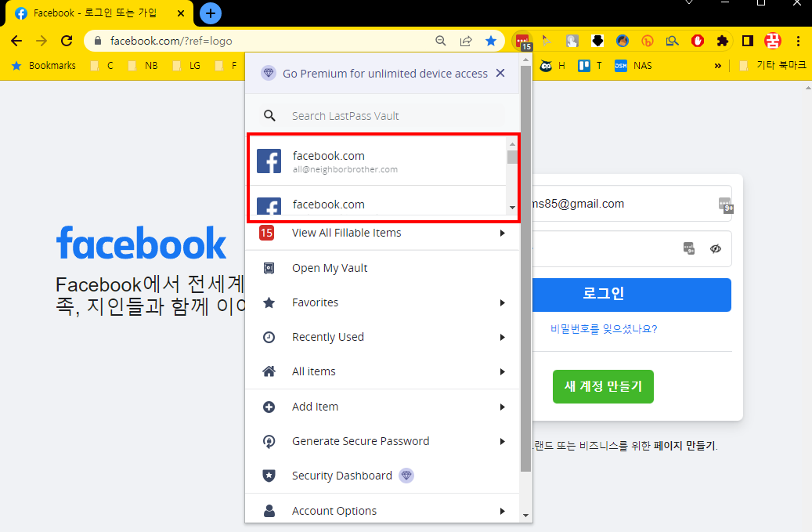812x532 pixels.
Task: Open the T Trello bookmark
Action: [590, 65]
